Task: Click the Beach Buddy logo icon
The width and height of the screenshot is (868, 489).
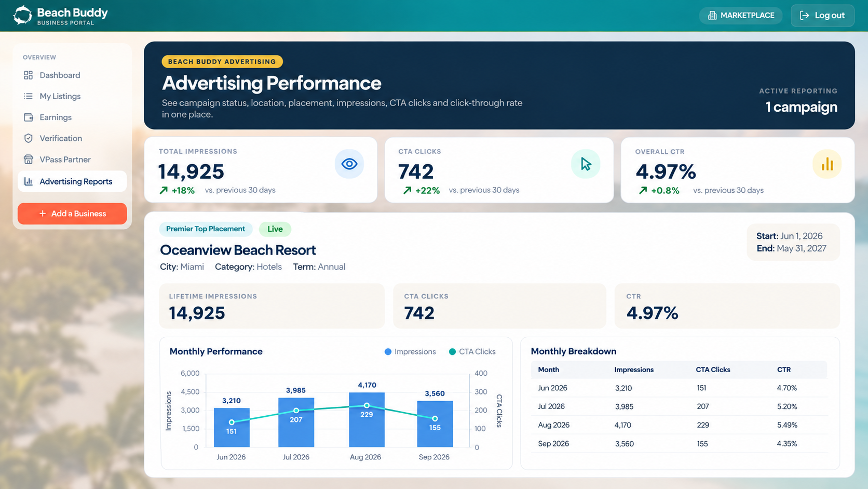Action: [22, 15]
